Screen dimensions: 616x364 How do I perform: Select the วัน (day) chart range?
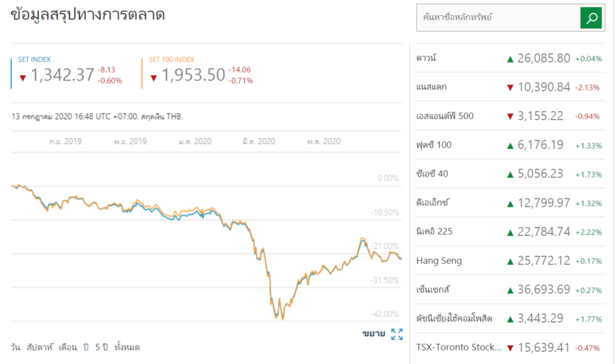click(x=15, y=347)
